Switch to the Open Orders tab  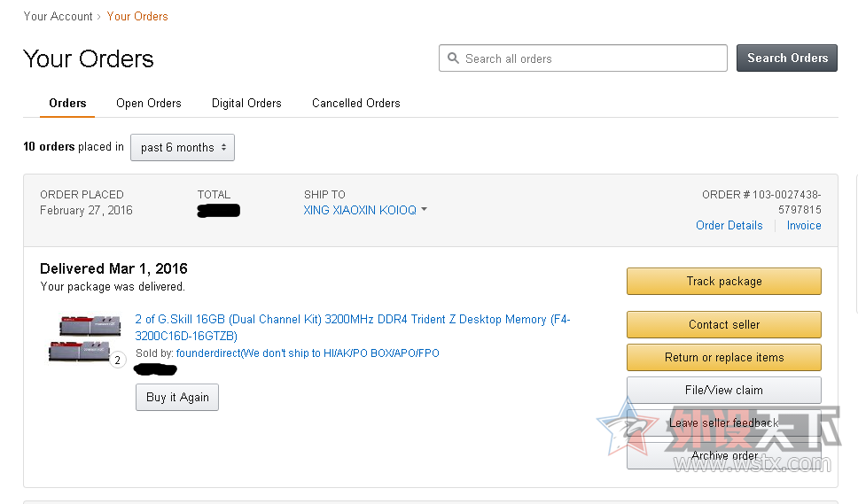[x=149, y=103]
